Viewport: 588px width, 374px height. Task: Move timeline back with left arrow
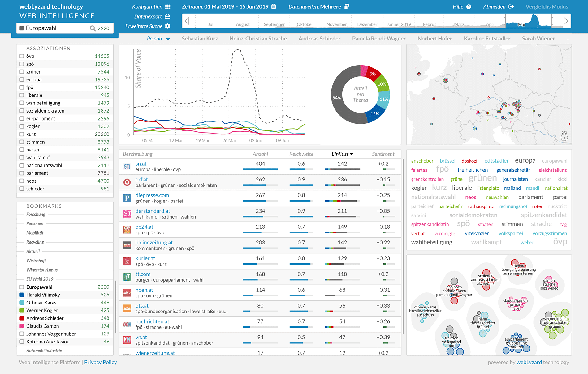click(x=187, y=21)
